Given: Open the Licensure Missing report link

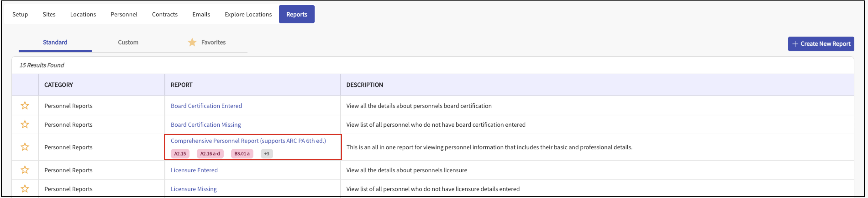Looking at the screenshot, I should pos(193,189).
